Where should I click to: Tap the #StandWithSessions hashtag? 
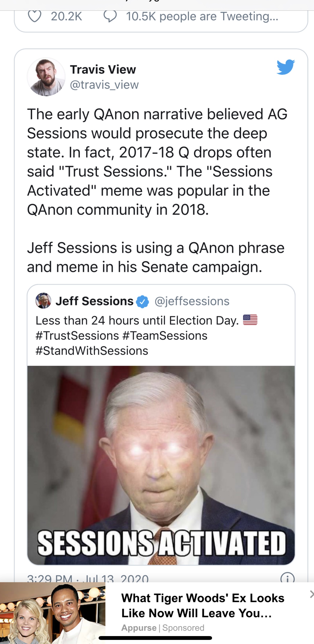point(92,351)
